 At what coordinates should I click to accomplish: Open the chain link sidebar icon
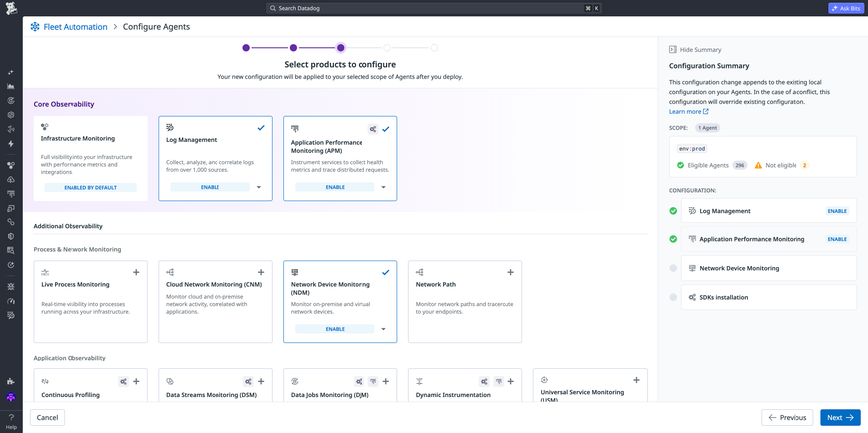click(11, 222)
